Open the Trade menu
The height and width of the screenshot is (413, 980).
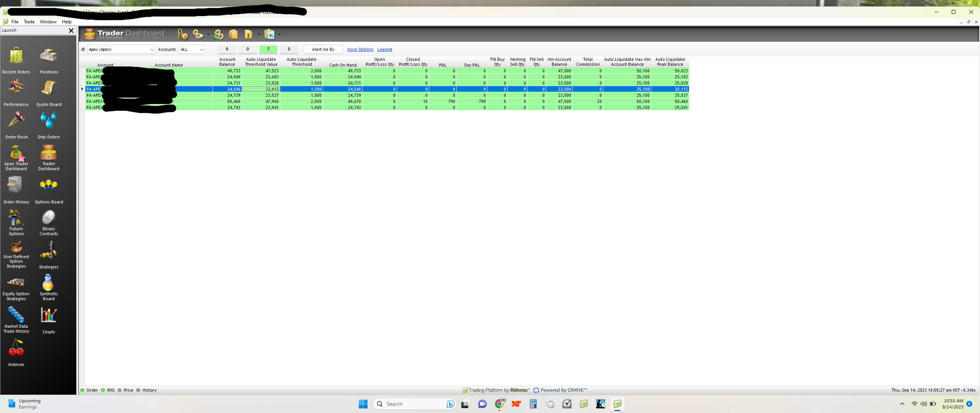coord(29,22)
